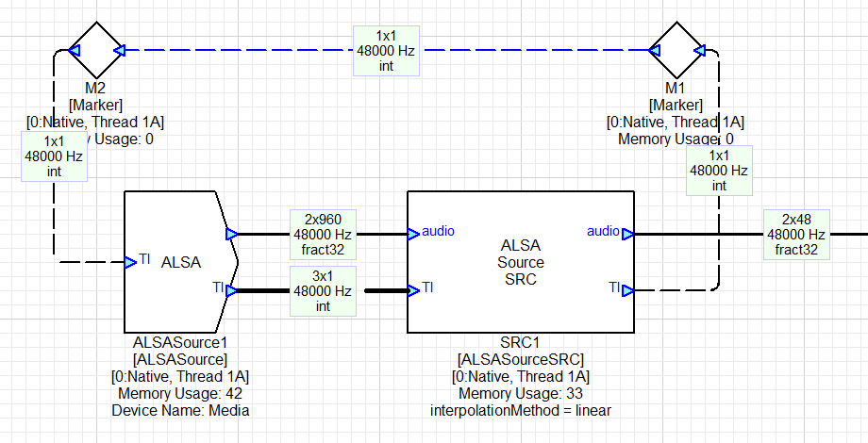Click the SRC1 module name text
868x443 pixels.
(x=521, y=342)
